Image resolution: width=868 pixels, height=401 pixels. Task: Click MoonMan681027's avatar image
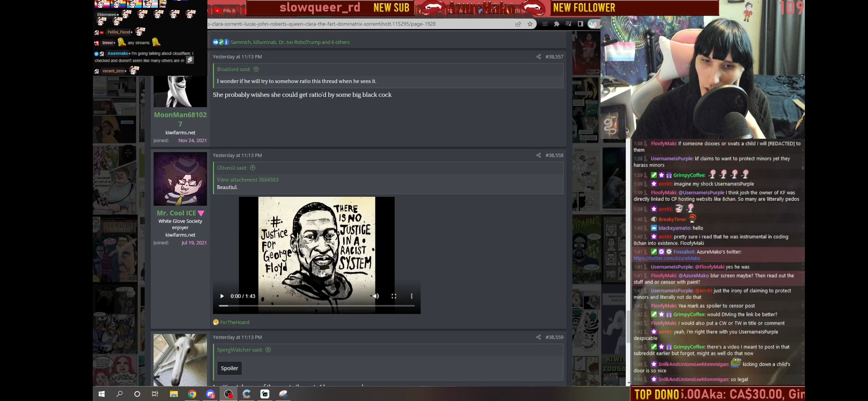coord(180,91)
